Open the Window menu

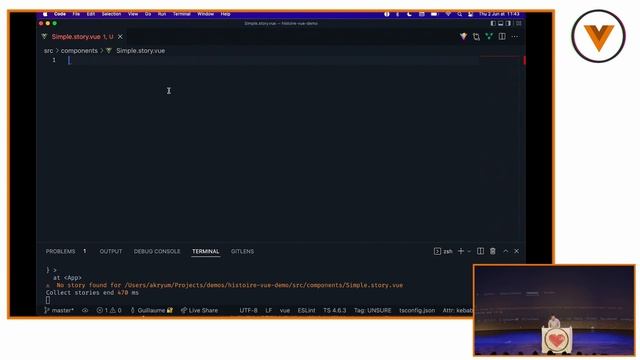click(206, 14)
